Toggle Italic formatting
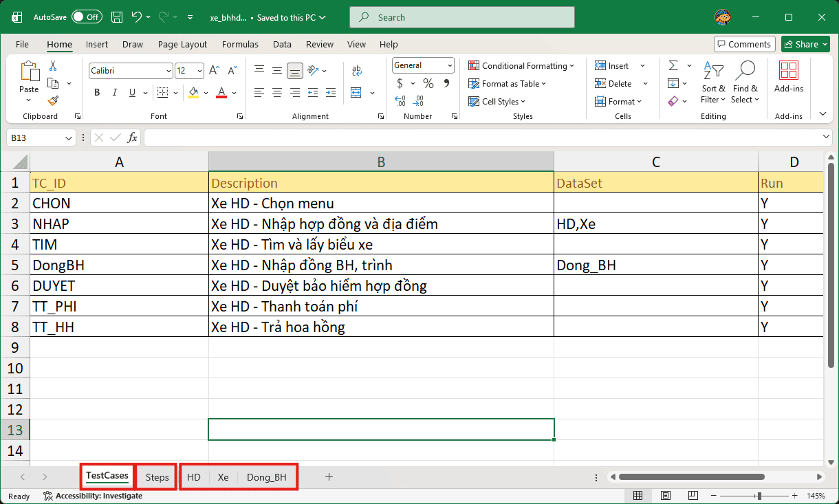The width and height of the screenshot is (839, 504). [x=115, y=92]
